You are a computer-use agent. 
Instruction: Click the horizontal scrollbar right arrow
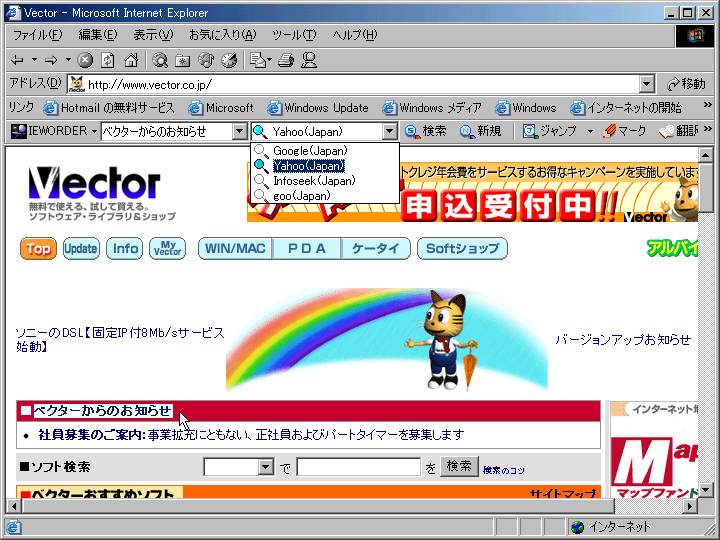[690, 506]
